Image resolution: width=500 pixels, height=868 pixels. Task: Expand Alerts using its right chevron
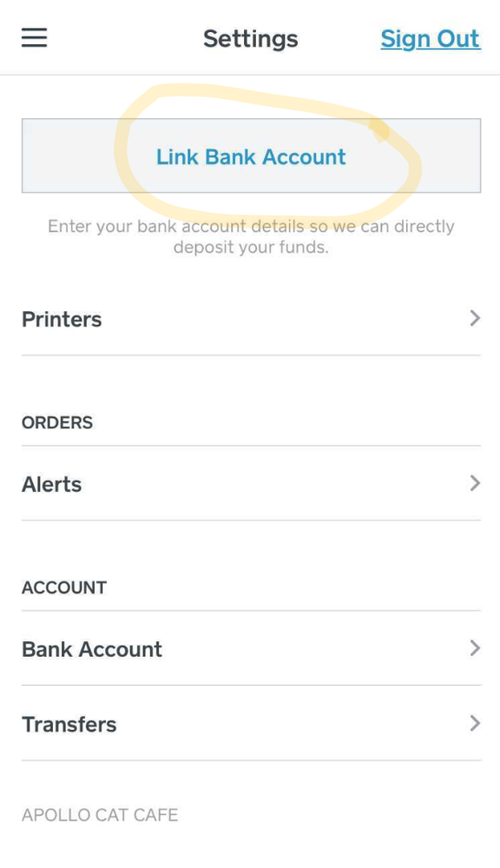pyautogui.click(x=475, y=483)
